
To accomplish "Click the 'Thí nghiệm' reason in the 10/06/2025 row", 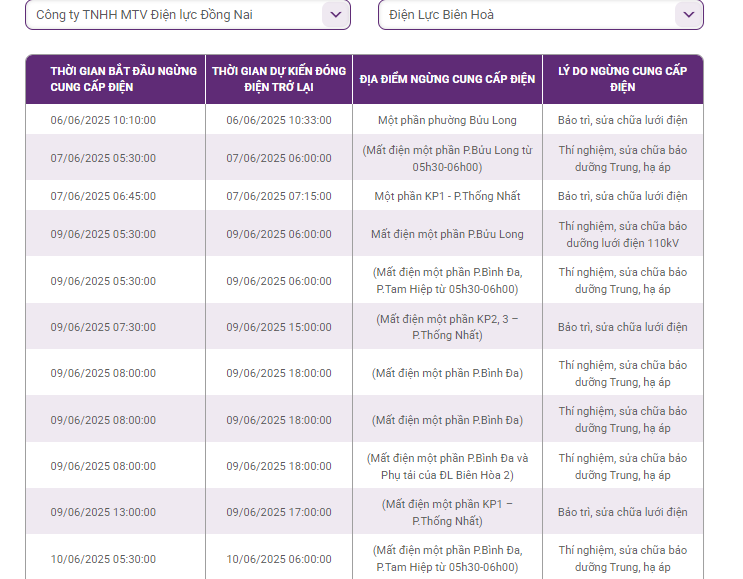I will click(x=623, y=559).
